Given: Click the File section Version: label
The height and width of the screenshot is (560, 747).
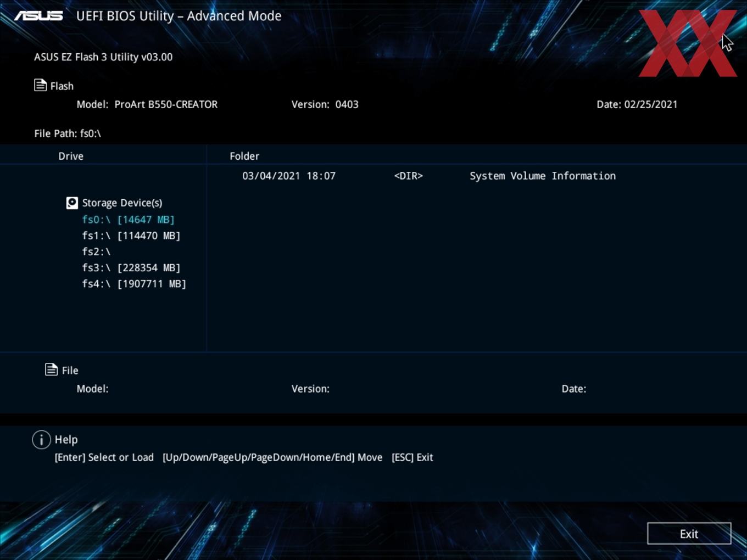Looking at the screenshot, I should point(310,389).
